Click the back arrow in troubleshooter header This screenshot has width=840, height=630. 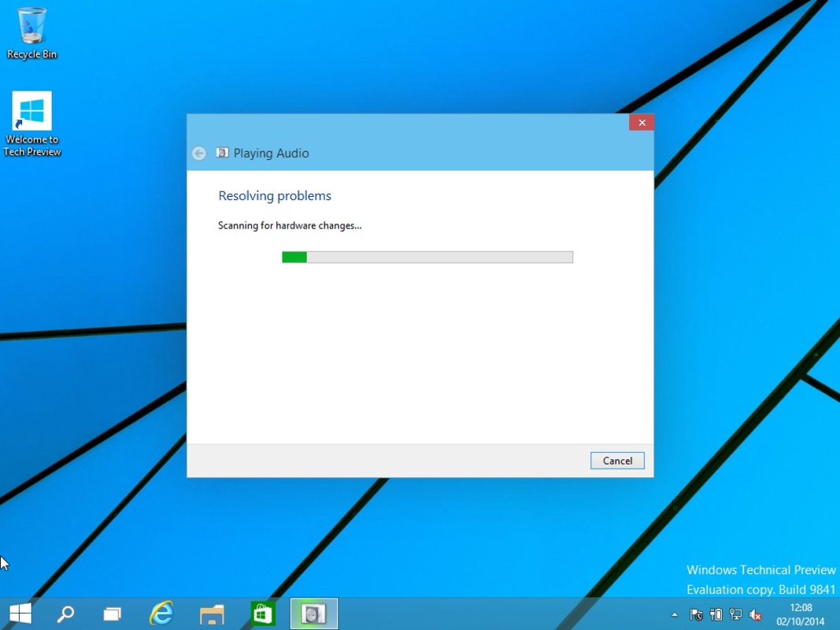coord(199,154)
